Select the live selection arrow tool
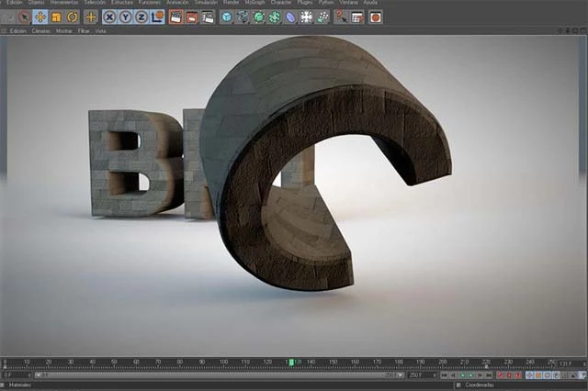This screenshot has width=588, height=391. [x=24, y=17]
